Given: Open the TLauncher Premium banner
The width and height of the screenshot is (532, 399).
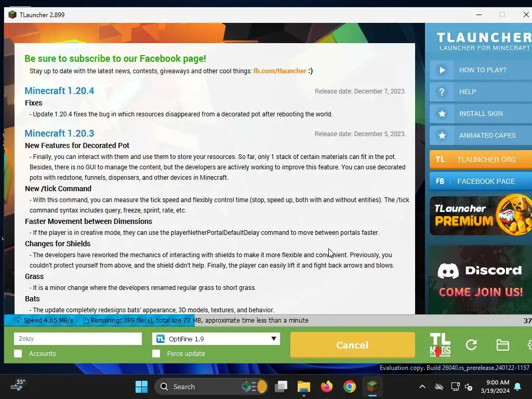Looking at the screenshot, I should point(481,215).
